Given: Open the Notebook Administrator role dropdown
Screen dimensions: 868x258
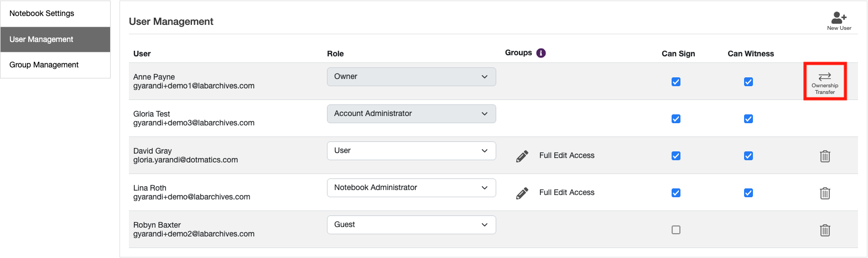Looking at the screenshot, I should (411, 188).
